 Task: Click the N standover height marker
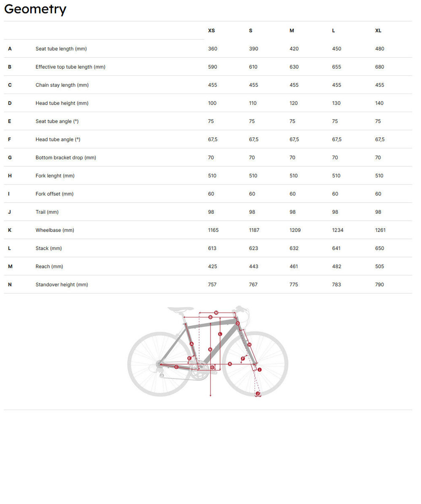(x=210, y=349)
